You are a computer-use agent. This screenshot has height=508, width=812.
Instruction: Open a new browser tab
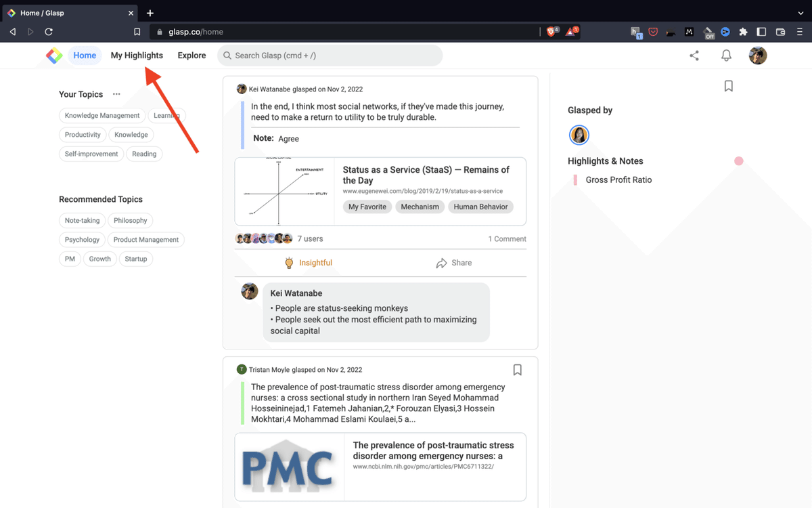tap(150, 13)
